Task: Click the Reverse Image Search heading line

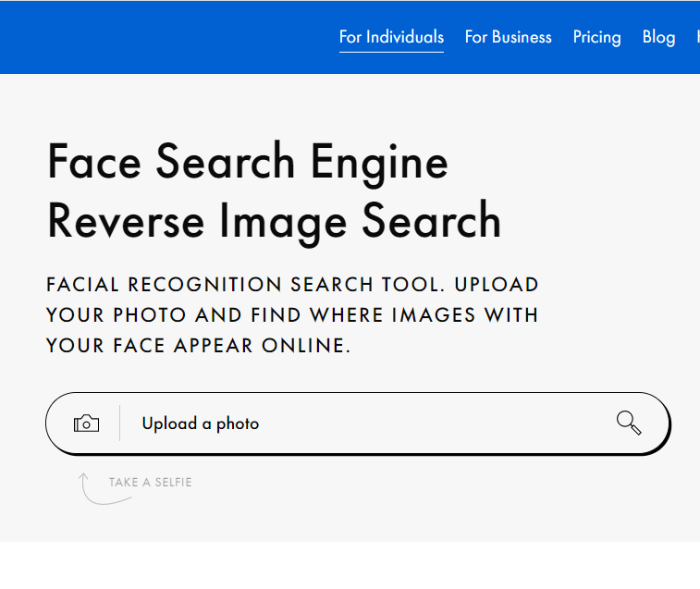Action: 274,221
